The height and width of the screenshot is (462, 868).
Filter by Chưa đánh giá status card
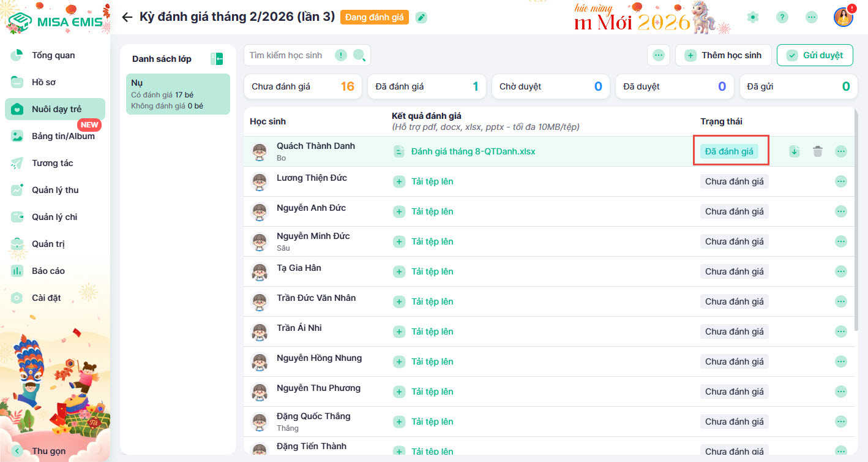tap(303, 86)
